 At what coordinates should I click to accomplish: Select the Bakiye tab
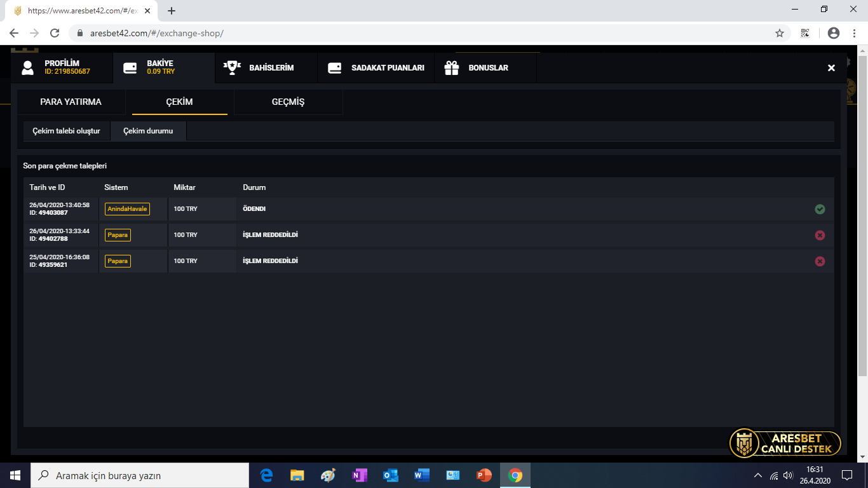click(164, 67)
